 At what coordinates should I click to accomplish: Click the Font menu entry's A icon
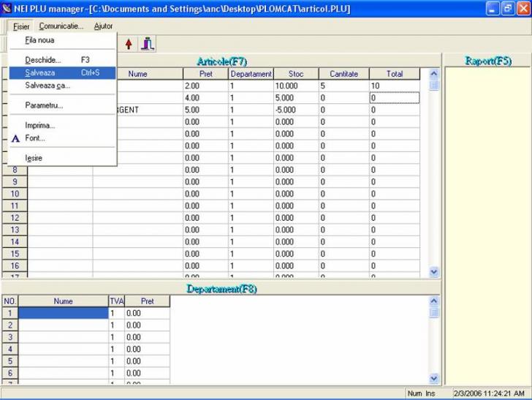tap(15, 138)
